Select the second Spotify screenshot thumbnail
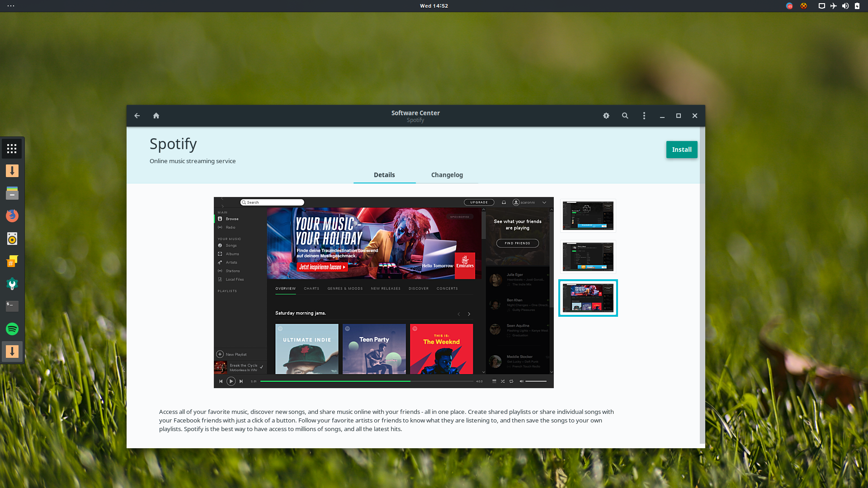This screenshot has width=868, height=488. (x=588, y=257)
